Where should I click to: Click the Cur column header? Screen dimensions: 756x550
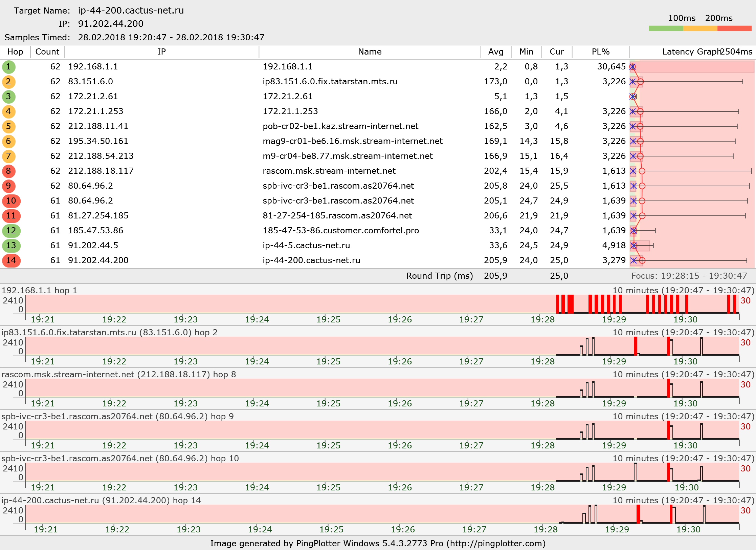557,52
